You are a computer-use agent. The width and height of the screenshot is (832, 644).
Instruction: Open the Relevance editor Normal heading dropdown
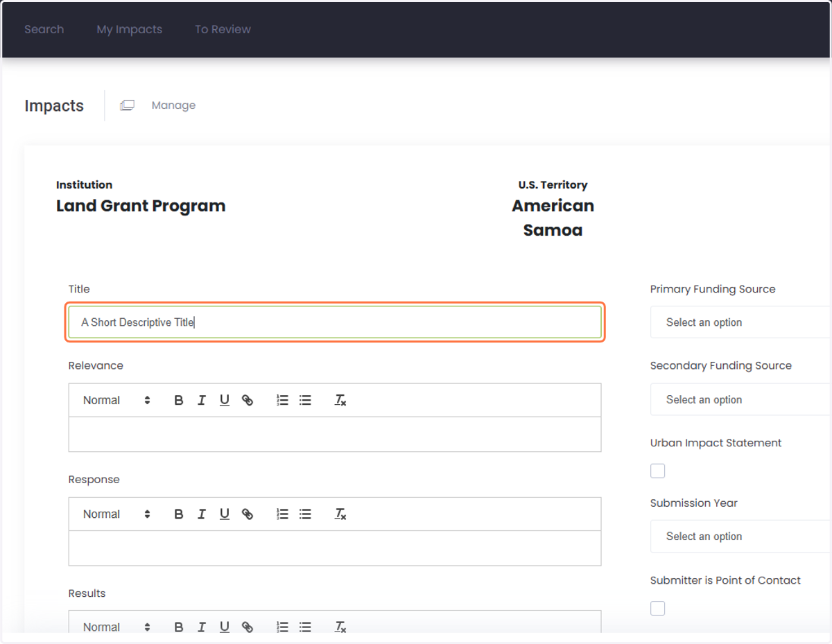point(116,400)
